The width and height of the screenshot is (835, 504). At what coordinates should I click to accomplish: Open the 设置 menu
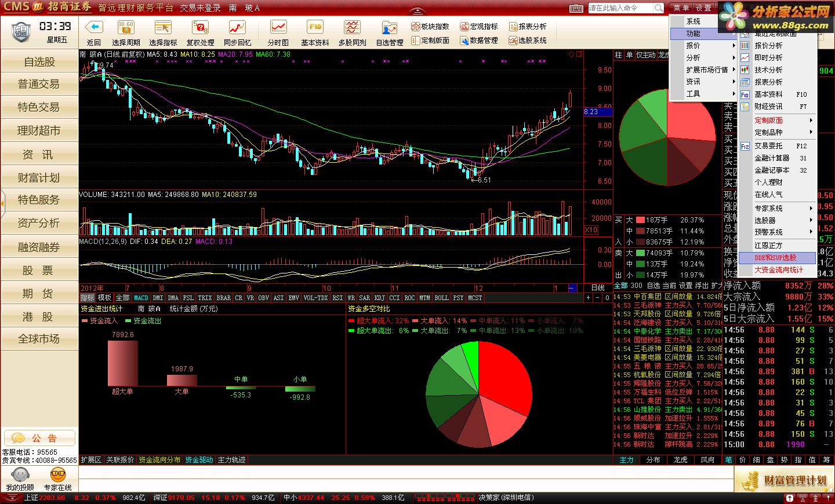click(x=703, y=8)
